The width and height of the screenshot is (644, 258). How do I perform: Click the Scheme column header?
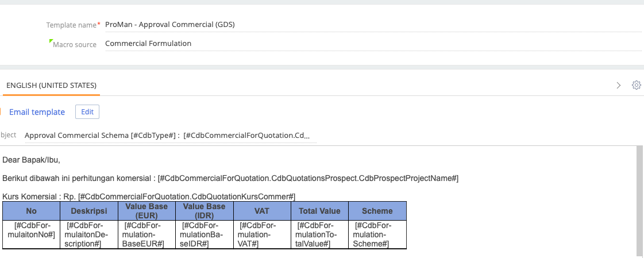377,211
